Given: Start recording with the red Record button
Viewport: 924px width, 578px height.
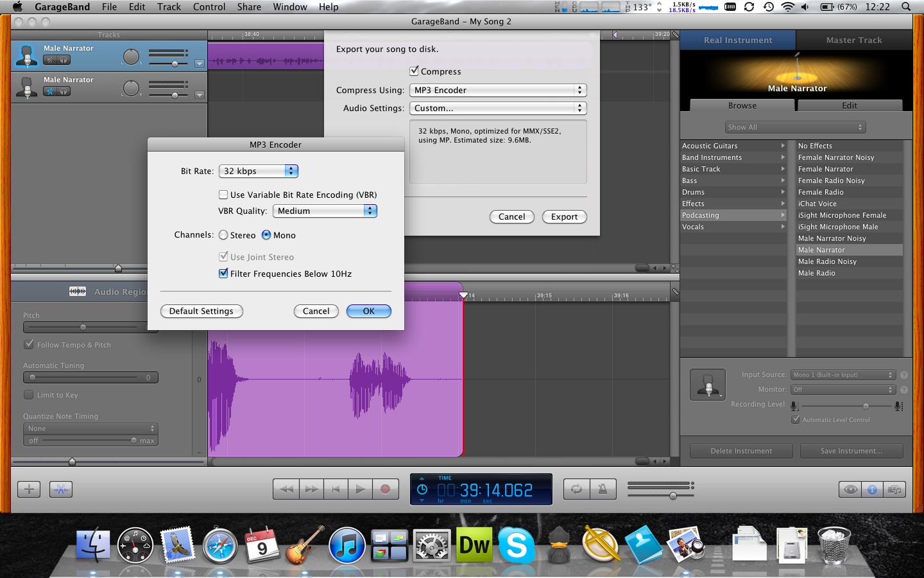Looking at the screenshot, I should pyautogui.click(x=385, y=489).
